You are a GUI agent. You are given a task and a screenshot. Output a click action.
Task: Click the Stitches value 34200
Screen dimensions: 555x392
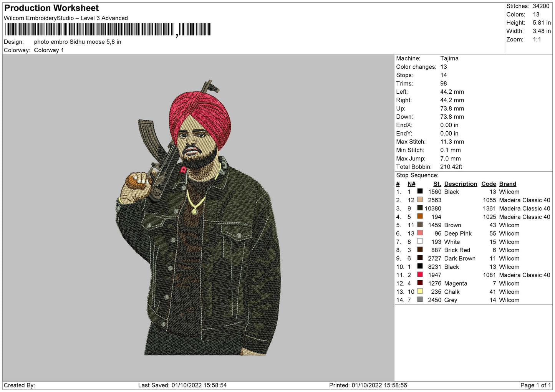point(541,6)
